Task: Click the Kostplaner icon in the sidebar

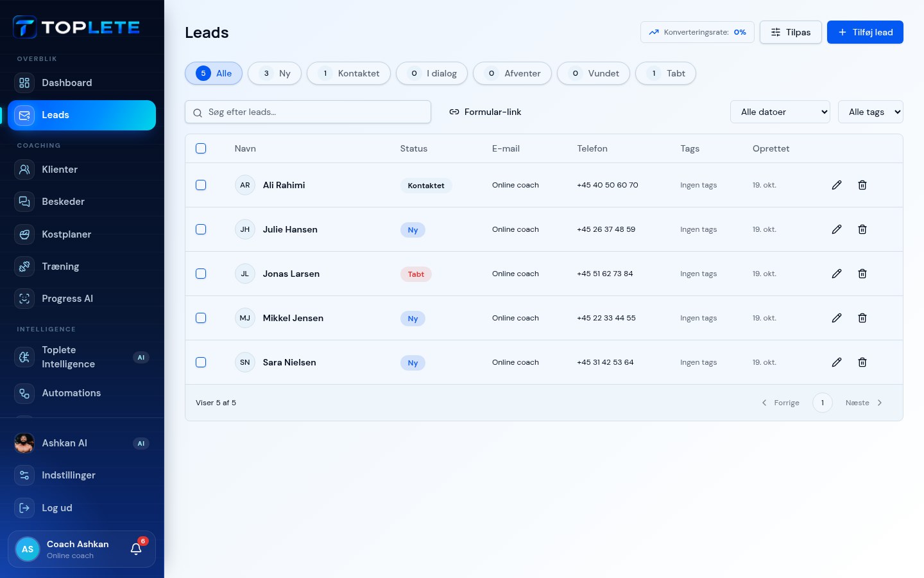Action: click(x=24, y=234)
